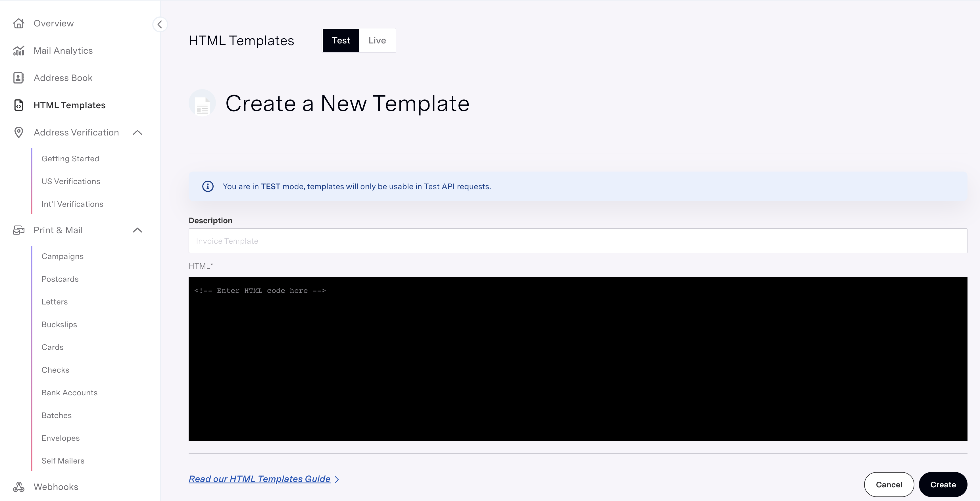This screenshot has height=501, width=980.
Task: Click the info icon in the TEST mode banner
Action: pyautogui.click(x=208, y=186)
